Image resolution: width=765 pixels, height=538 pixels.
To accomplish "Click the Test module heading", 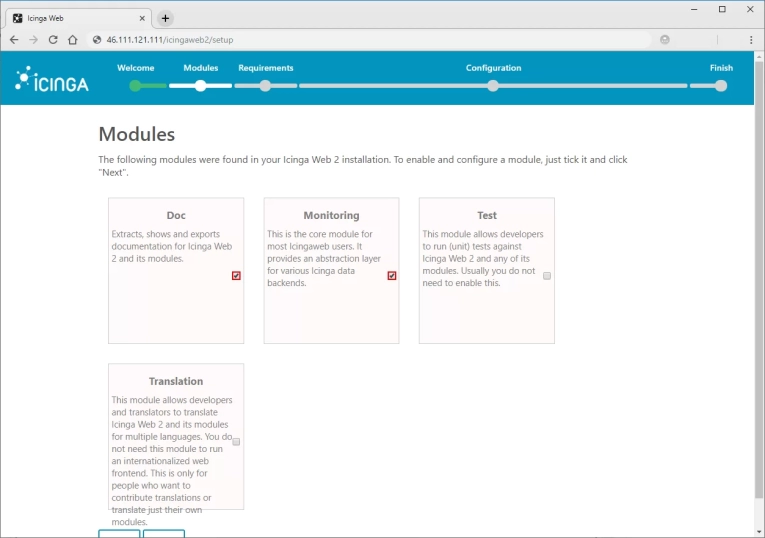I will tap(487, 215).
